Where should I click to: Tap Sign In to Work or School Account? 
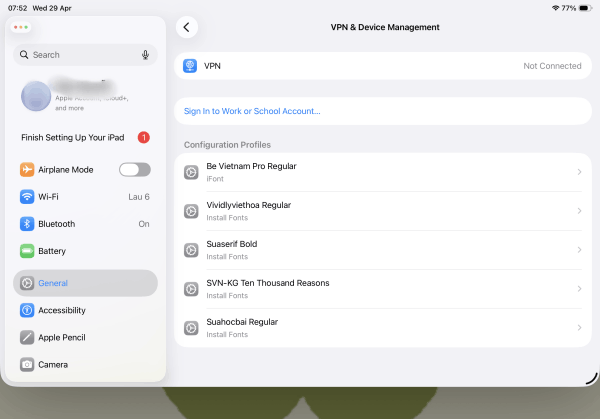(383, 111)
